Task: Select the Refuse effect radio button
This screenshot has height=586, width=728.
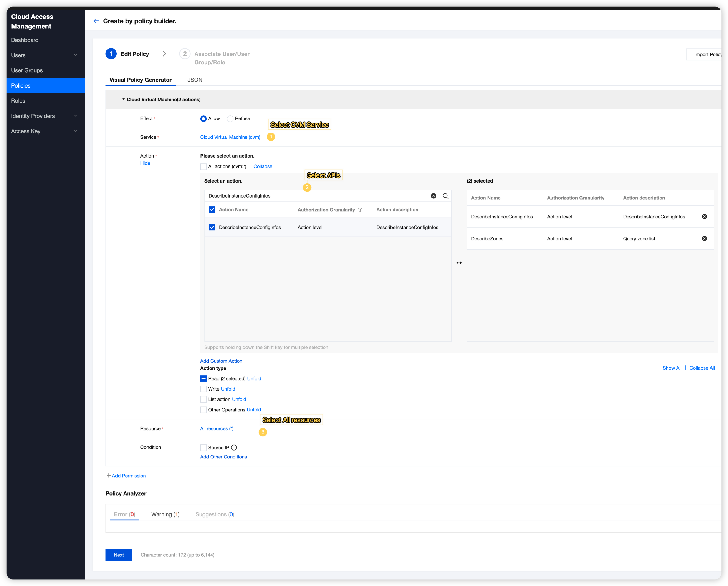Action: (230, 119)
